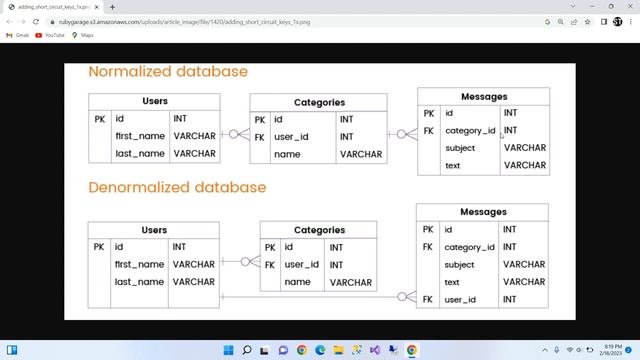
Task: Launch Microsoft Edge from taskbar
Action: tap(320, 350)
